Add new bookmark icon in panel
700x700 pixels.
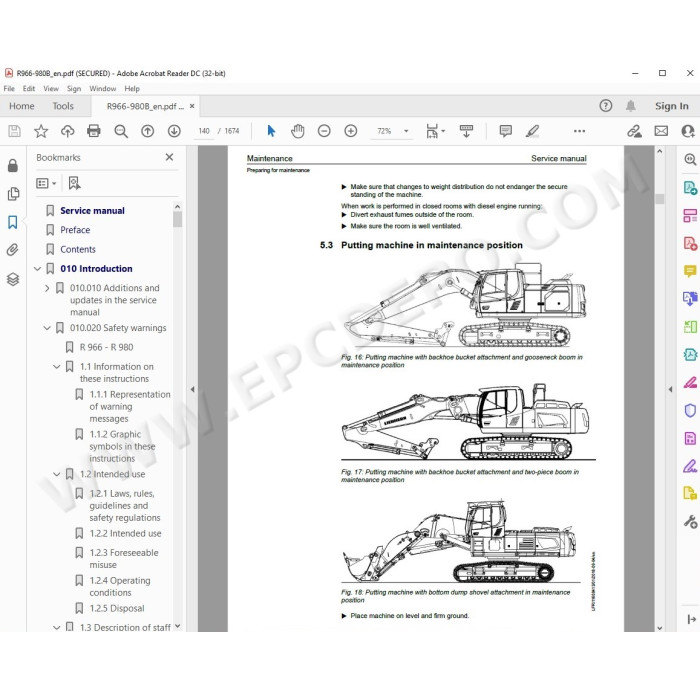click(74, 183)
